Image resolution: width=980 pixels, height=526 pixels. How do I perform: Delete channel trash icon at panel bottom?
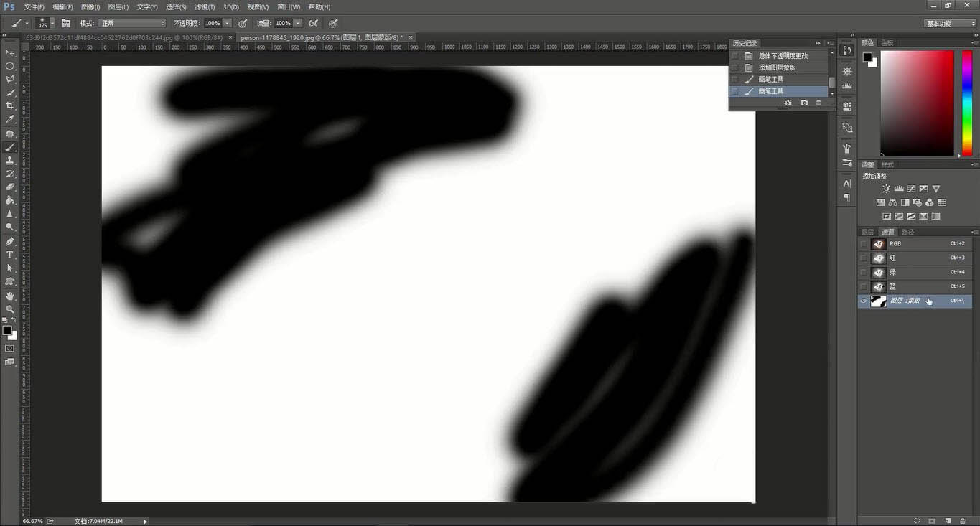pos(962,520)
